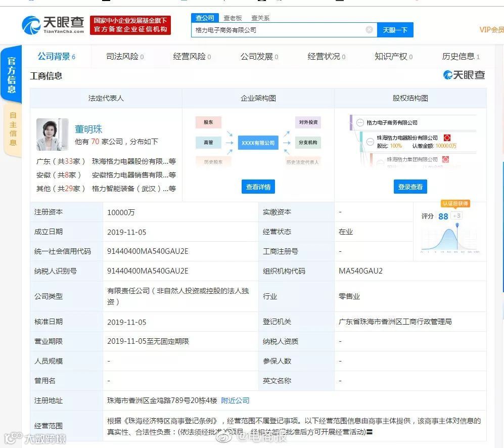Open the 经营风险 tab

tap(192, 57)
